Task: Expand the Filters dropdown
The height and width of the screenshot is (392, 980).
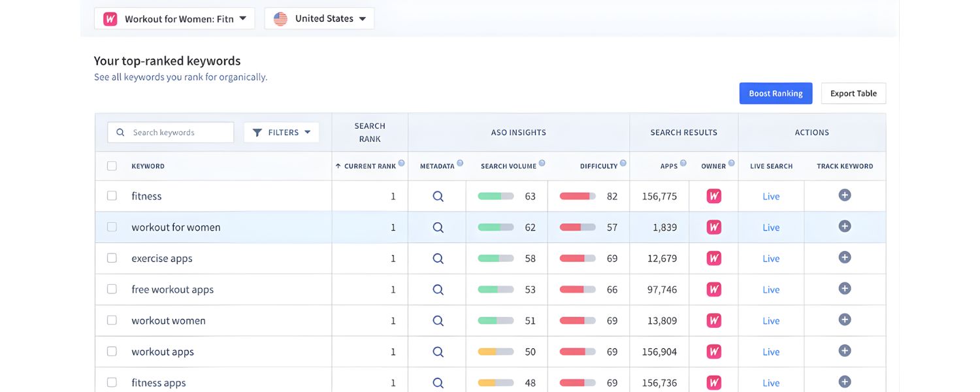Action: (x=281, y=132)
